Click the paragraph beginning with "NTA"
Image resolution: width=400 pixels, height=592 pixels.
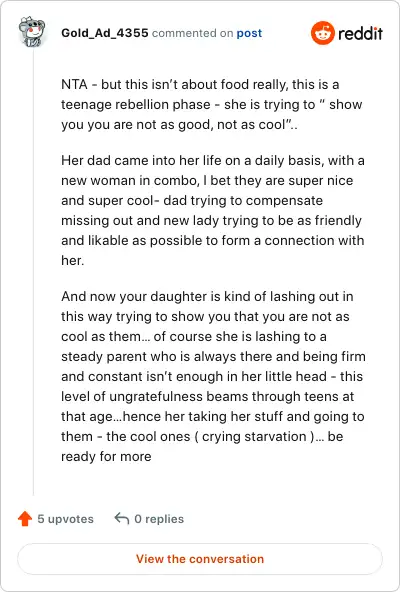(212, 104)
